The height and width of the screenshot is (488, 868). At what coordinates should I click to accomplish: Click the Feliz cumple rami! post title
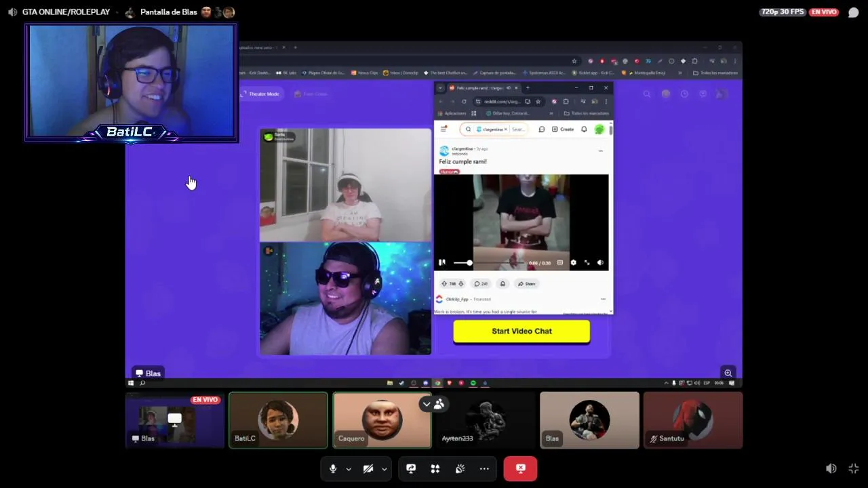click(x=462, y=162)
